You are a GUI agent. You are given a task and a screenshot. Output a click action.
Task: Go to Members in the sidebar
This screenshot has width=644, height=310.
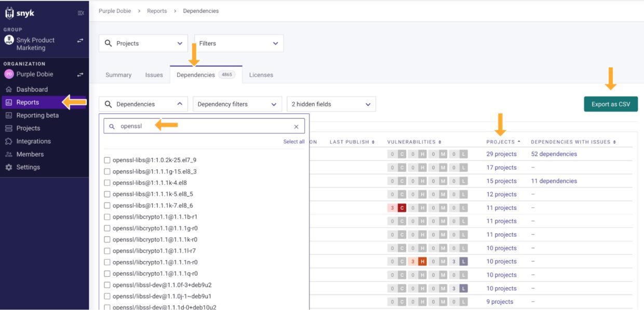[30, 154]
